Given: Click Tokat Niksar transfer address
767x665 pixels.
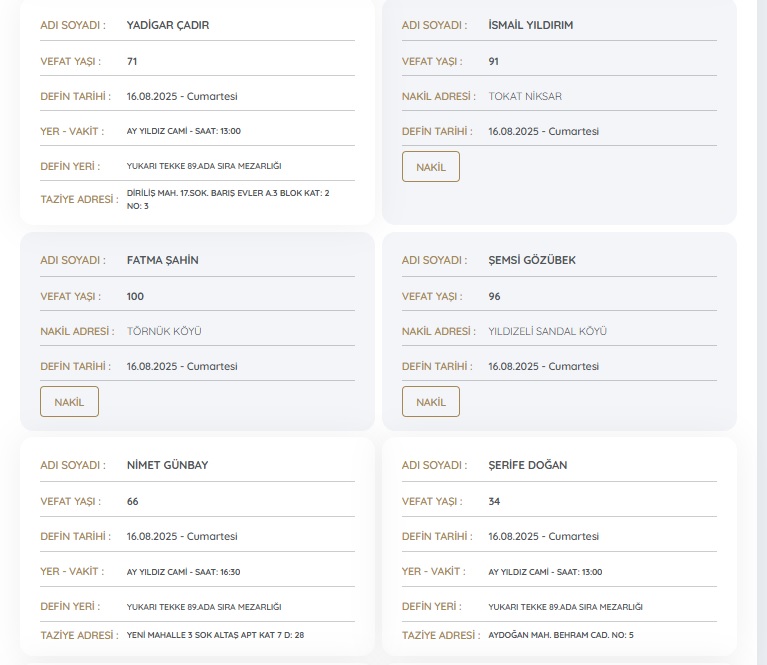Looking at the screenshot, I should click(525, 96).
